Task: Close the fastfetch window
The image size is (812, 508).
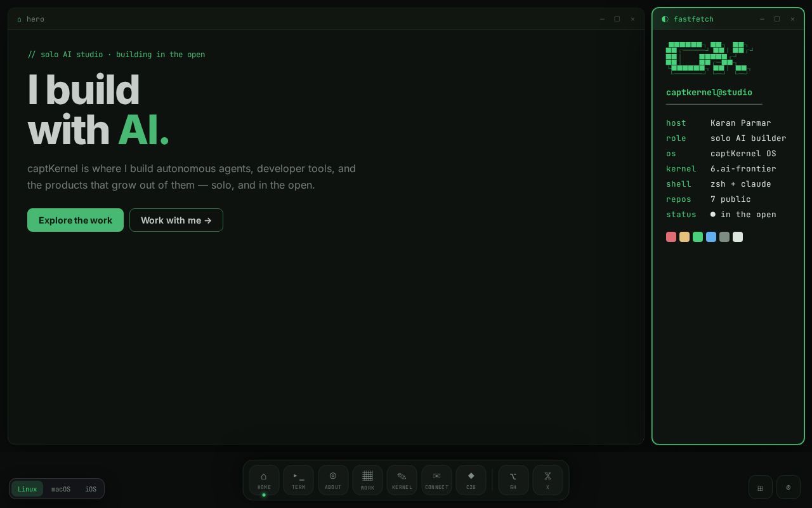Action: pyautogui.click(x=792, y=19)
